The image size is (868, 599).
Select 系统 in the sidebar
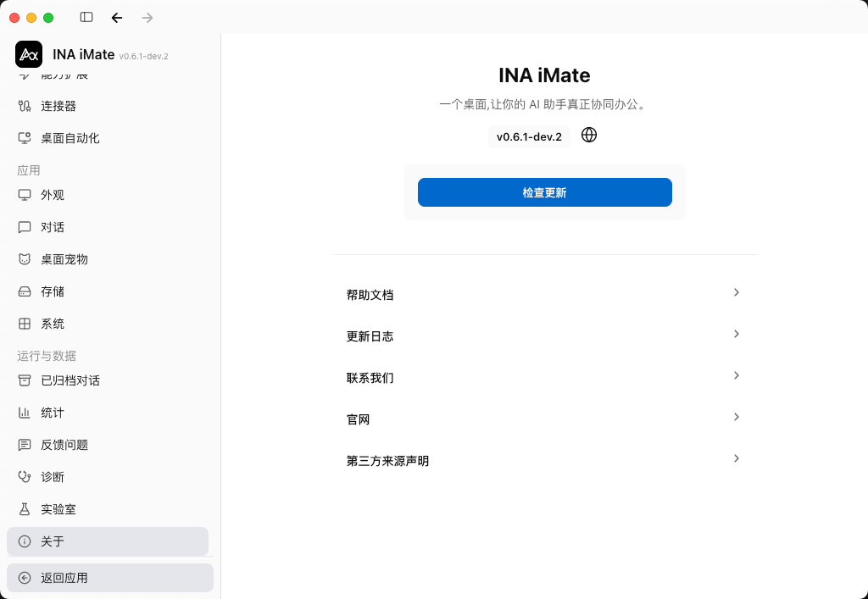[108, 324]
